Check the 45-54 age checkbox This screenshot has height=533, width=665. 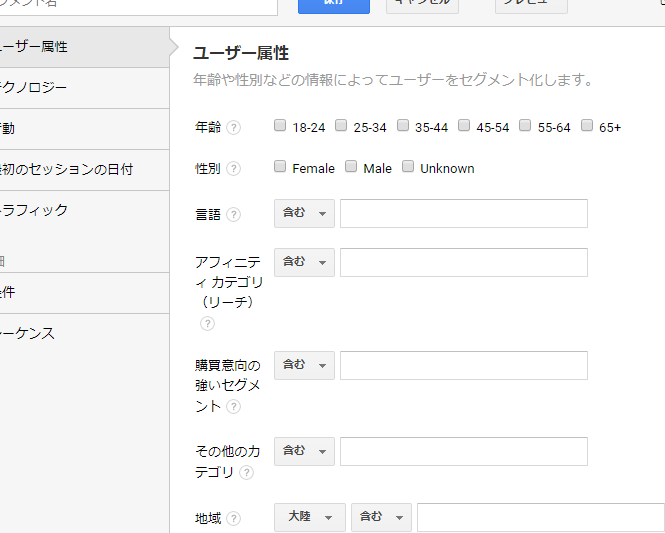[x=464, y=125]
